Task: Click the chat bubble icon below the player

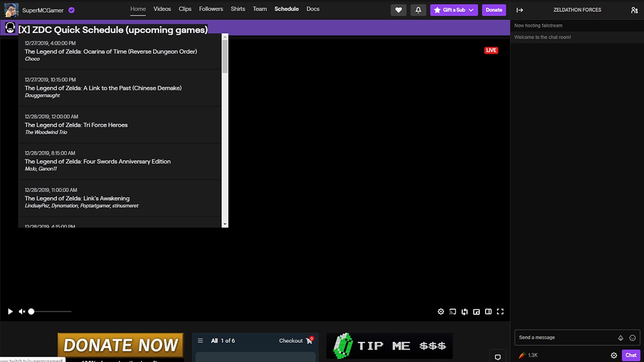Action: click(498, 357)
